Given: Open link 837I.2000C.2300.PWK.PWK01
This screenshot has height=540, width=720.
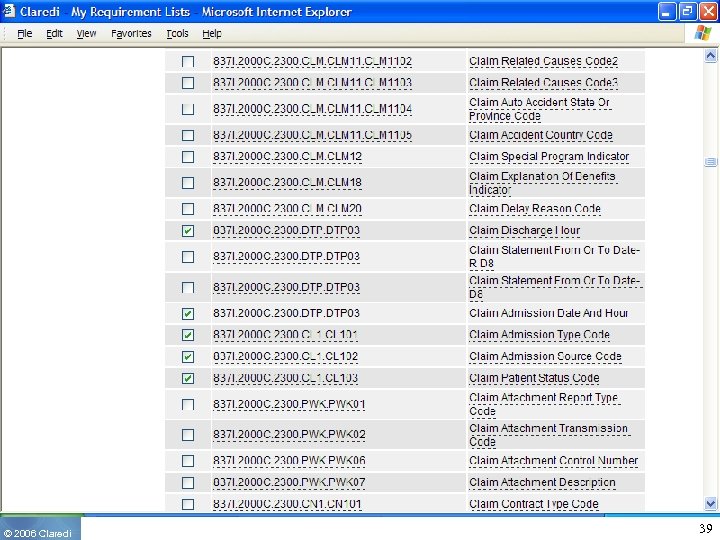Looking at the screenshot, I should [289, 405].
